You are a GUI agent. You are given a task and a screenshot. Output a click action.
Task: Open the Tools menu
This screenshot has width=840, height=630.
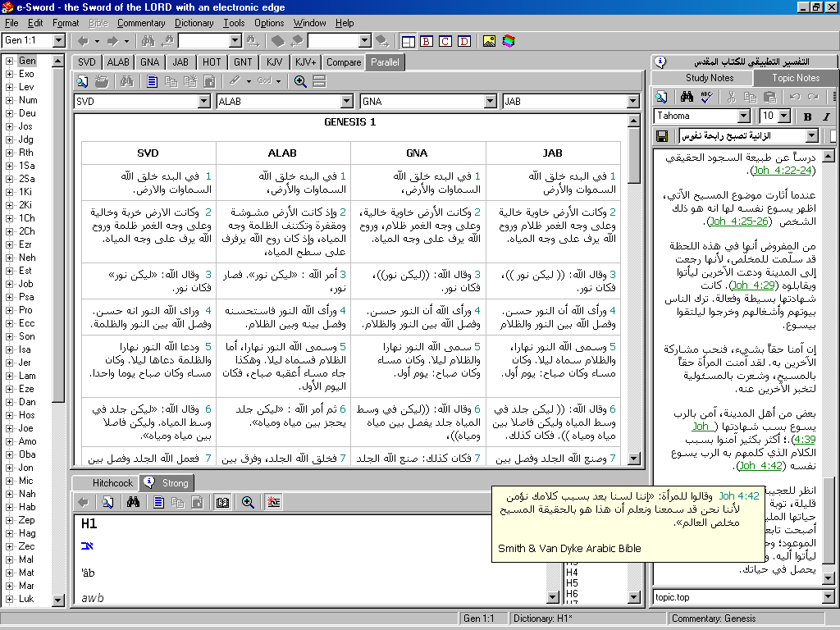(234, 23)
